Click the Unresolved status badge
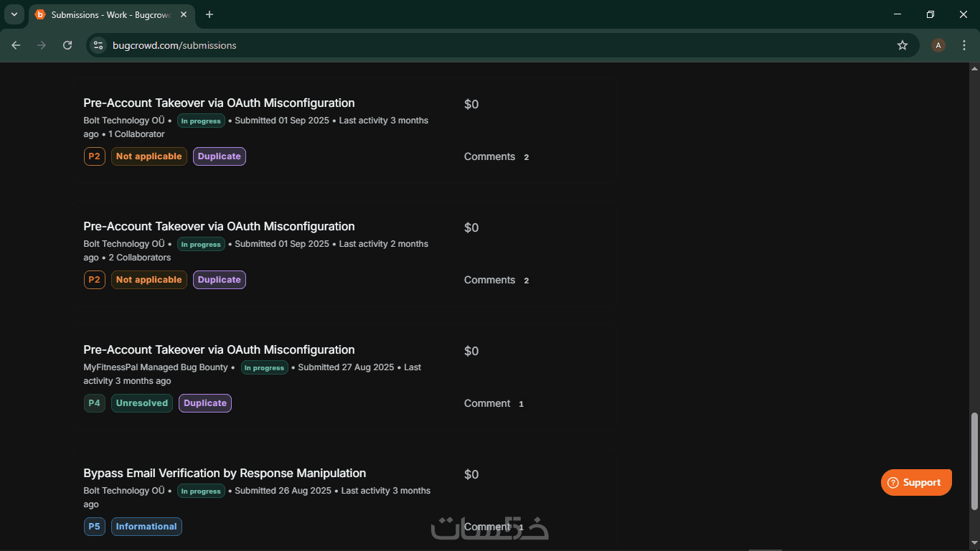980x551 pixels. [141, 403]
